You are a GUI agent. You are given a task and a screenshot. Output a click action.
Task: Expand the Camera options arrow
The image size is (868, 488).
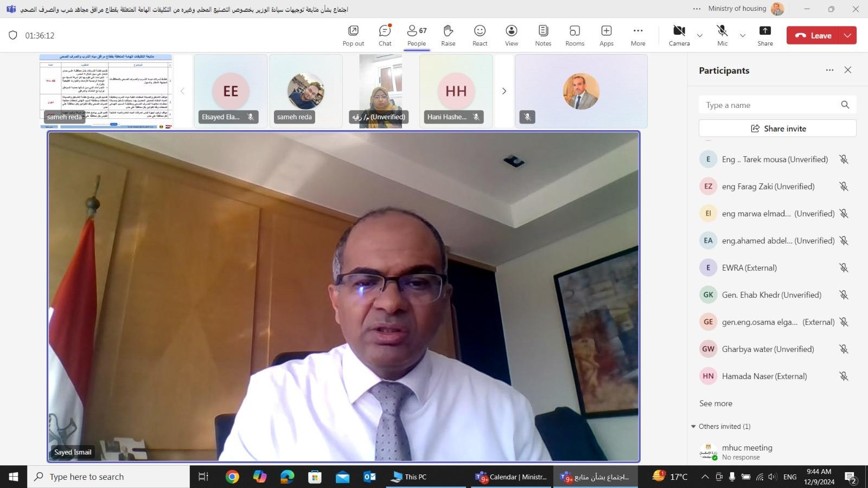pos(700,36)
